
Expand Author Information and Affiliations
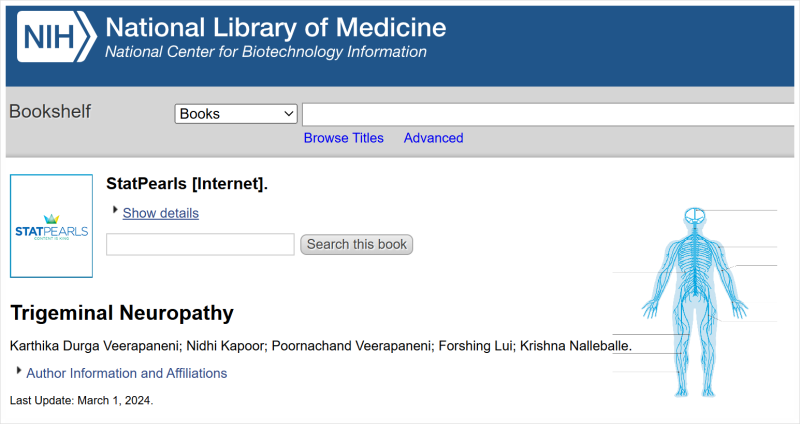click(x=126, y=373)
